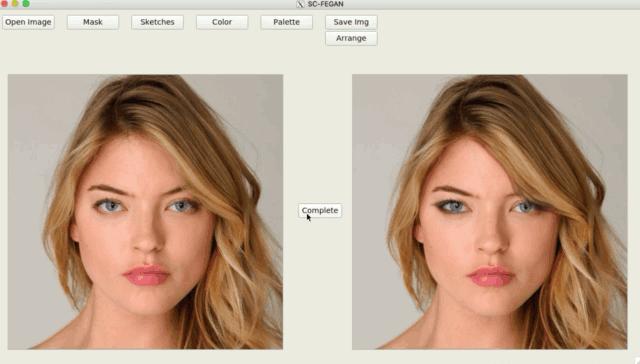Select the Mask drawing mode
Screen dimensions: 640x364
point(93,22)
